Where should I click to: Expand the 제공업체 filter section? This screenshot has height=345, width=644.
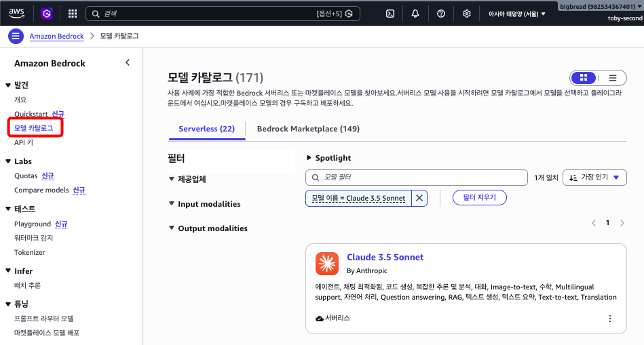188,179
